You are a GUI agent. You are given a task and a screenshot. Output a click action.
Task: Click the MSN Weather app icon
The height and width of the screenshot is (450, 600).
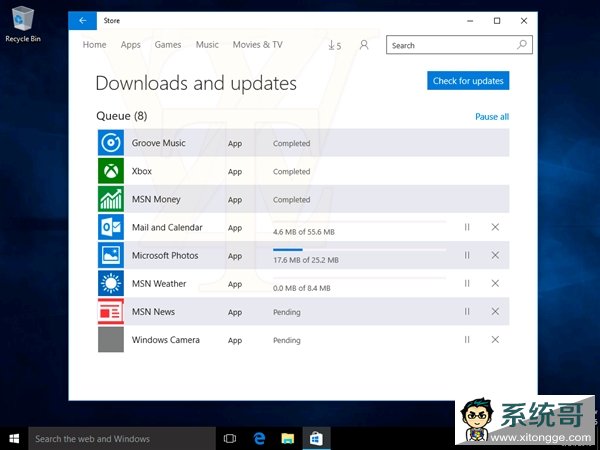111,283
